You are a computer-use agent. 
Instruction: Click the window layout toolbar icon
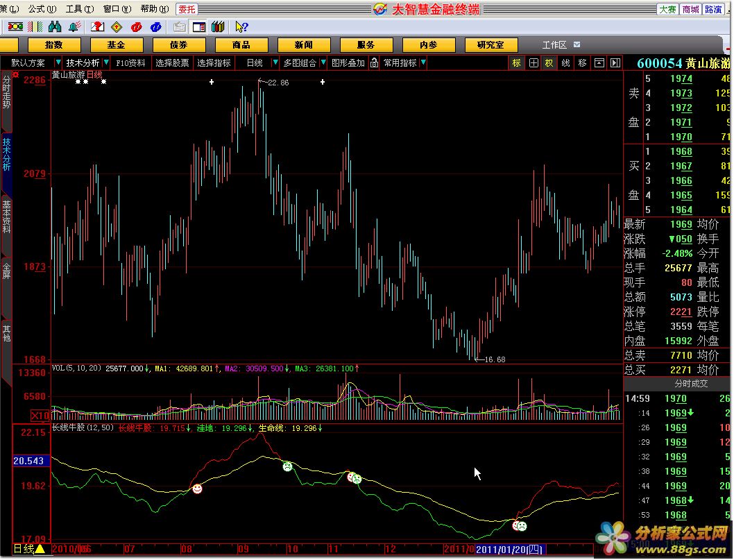point(199,26)
